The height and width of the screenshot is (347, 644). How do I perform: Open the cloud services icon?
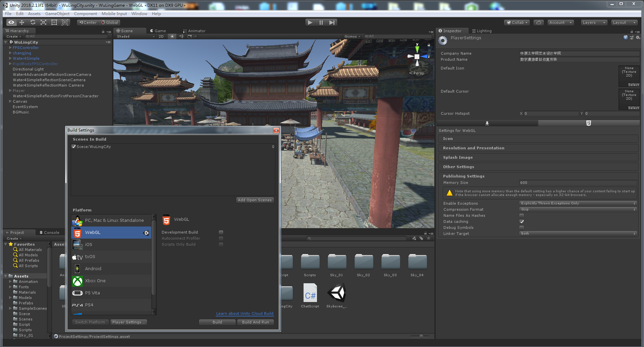pyautogui.click(x=538, y=22)
